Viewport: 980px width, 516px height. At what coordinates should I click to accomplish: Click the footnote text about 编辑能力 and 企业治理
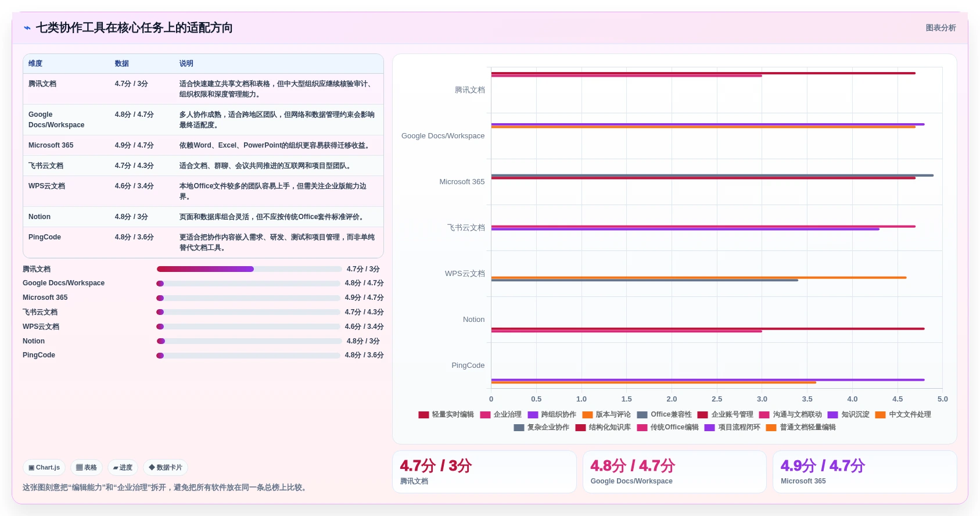click(166, 488)
